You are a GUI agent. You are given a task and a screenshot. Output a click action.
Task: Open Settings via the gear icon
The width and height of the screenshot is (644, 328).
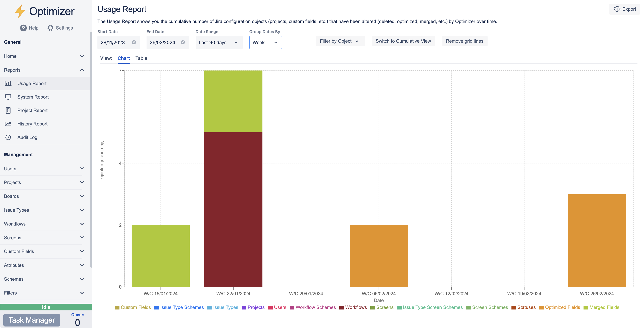coord(50,28)
